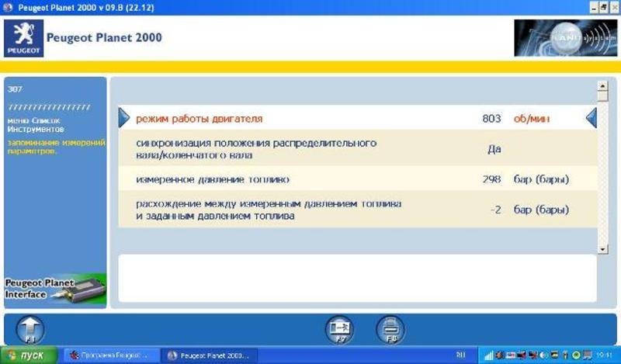Click the RU language indicator in tray
Viewport: 621px width, 364px height.
[461, 355]
